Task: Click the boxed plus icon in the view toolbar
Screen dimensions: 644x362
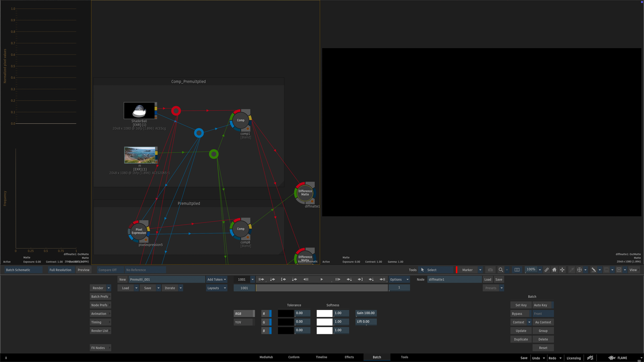Action: pyautogui.click(x=619, y=270)
